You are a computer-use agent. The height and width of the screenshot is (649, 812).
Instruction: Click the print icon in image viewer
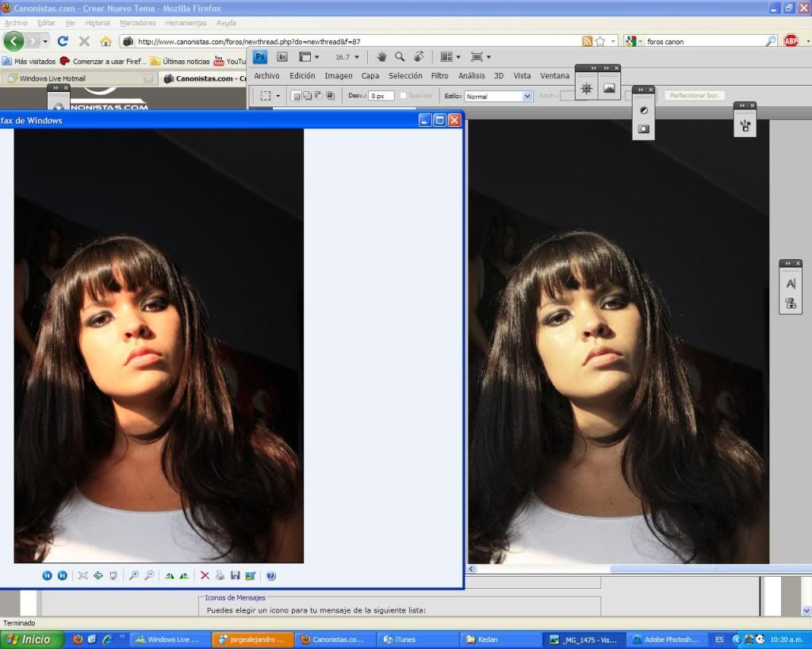220,576
